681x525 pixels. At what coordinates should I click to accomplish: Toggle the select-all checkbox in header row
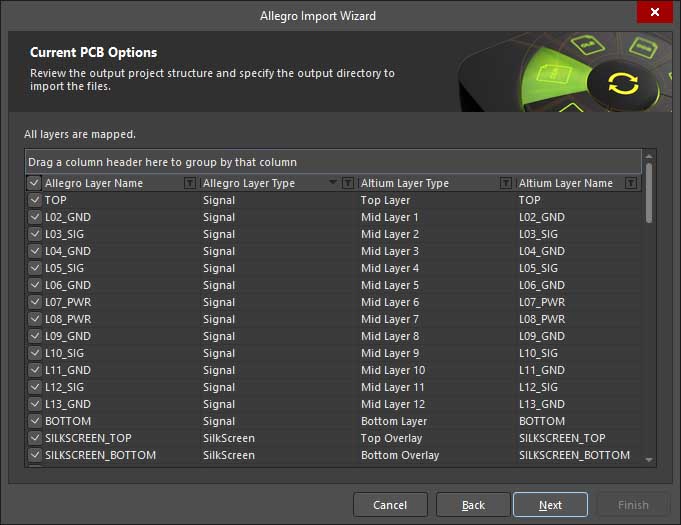35,183
